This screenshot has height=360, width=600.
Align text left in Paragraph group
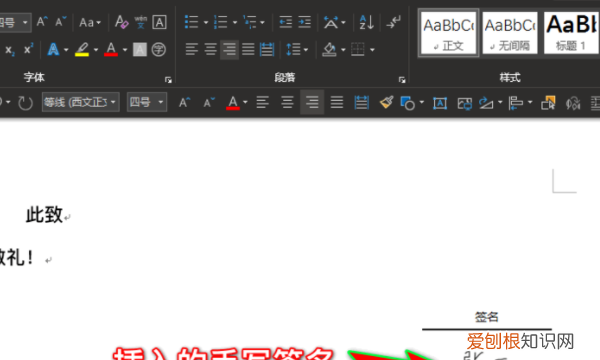192,50
